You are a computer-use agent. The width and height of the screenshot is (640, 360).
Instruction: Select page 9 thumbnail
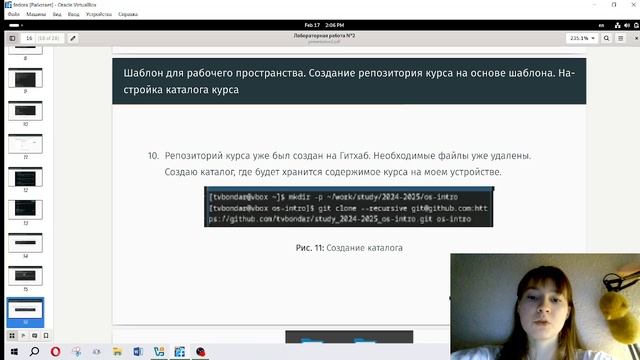25,78
